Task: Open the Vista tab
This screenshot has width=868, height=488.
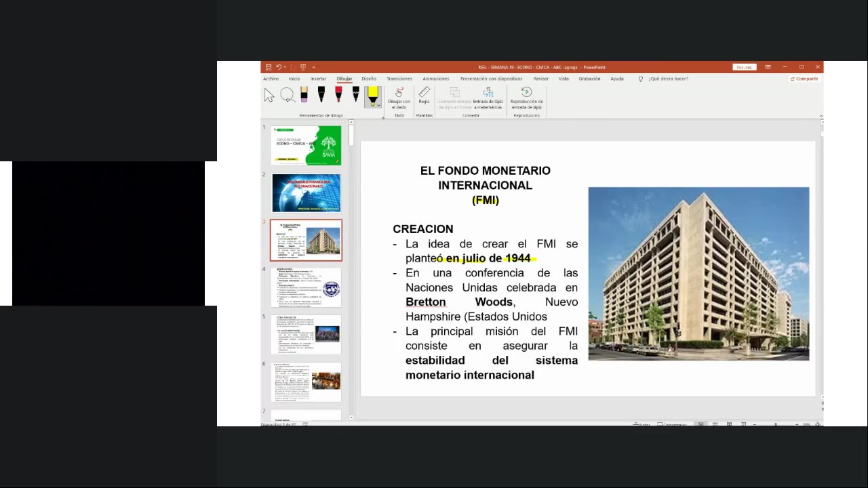Action: tap(564, 79)
